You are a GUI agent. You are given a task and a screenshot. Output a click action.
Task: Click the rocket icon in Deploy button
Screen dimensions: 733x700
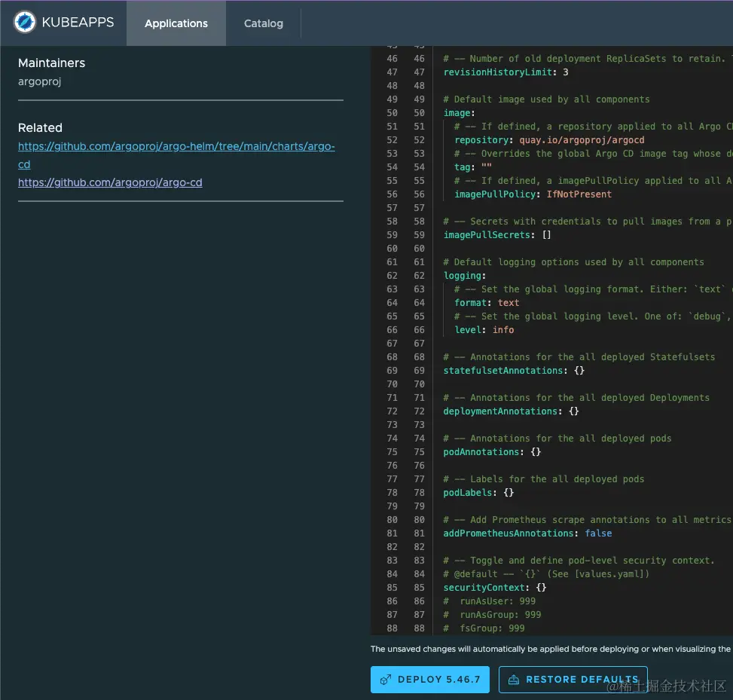coord(386,680)
